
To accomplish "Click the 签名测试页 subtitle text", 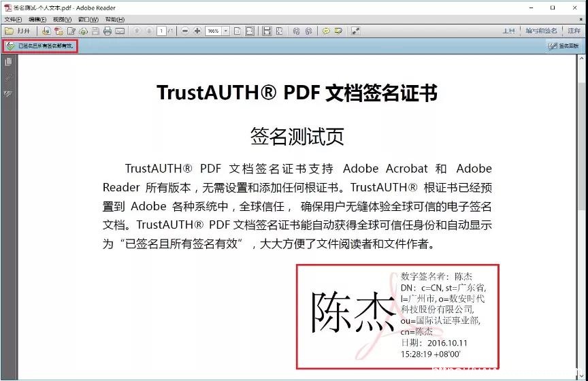I will (297, 137).
